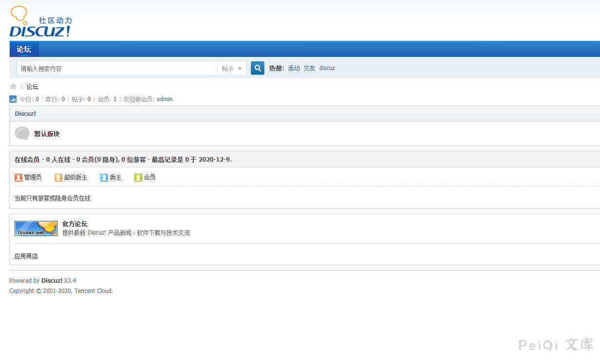Screen dimensions: 600x364
Task: Click the Discuz.net banner thumbnail
Action: pyautogui.click(x=36, y=228)
